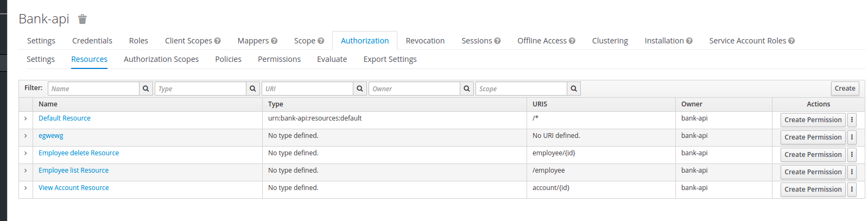Open the kebab menu for Default Resource
The image size is (868, 221).
click(852, 120)
